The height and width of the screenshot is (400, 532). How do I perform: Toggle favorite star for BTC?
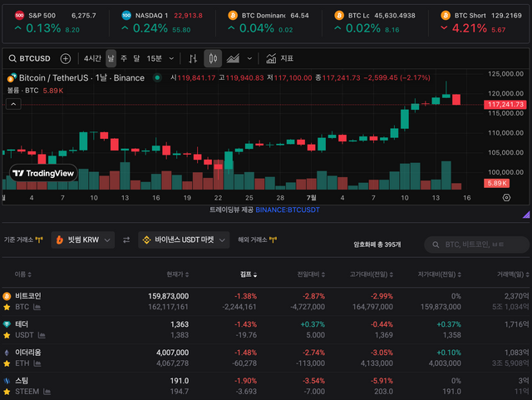tap(7, 308)
